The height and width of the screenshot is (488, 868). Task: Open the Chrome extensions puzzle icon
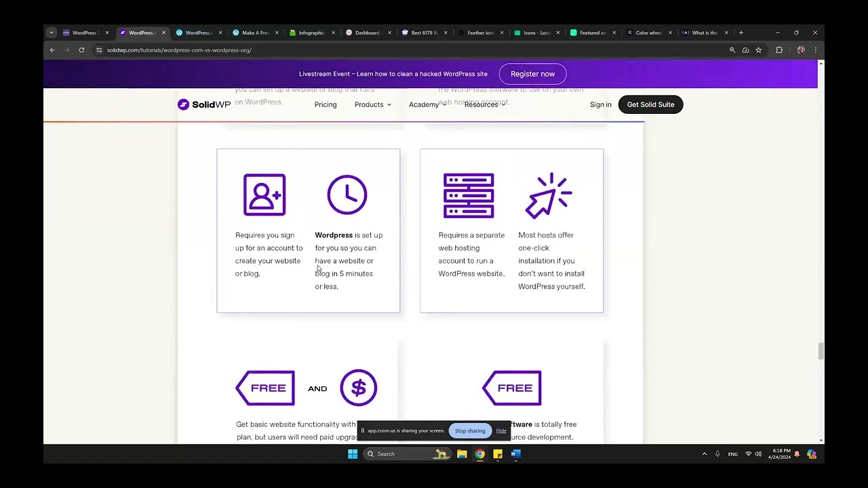(x=779, y=50)
